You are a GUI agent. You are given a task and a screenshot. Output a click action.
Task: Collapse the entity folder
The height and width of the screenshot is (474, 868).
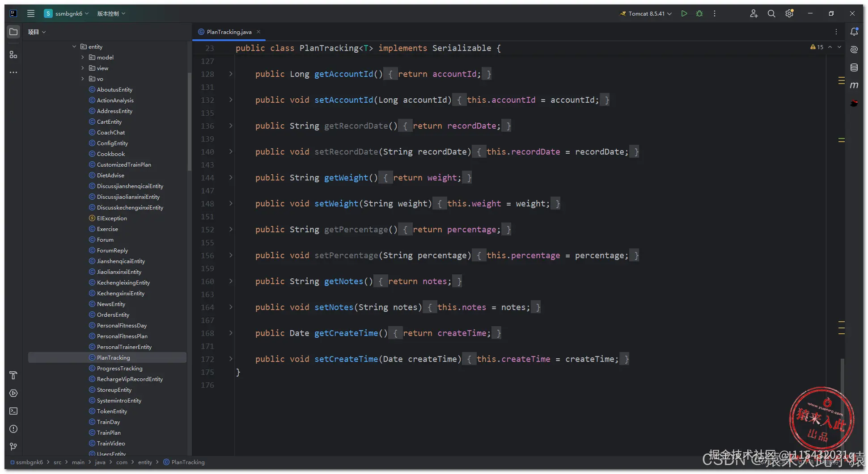(74, 46)
